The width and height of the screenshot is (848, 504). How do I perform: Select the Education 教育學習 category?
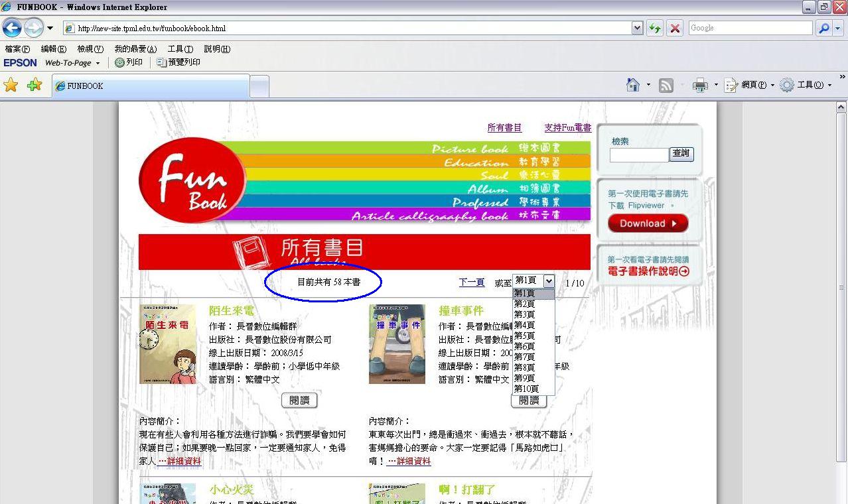coord(502,161)
